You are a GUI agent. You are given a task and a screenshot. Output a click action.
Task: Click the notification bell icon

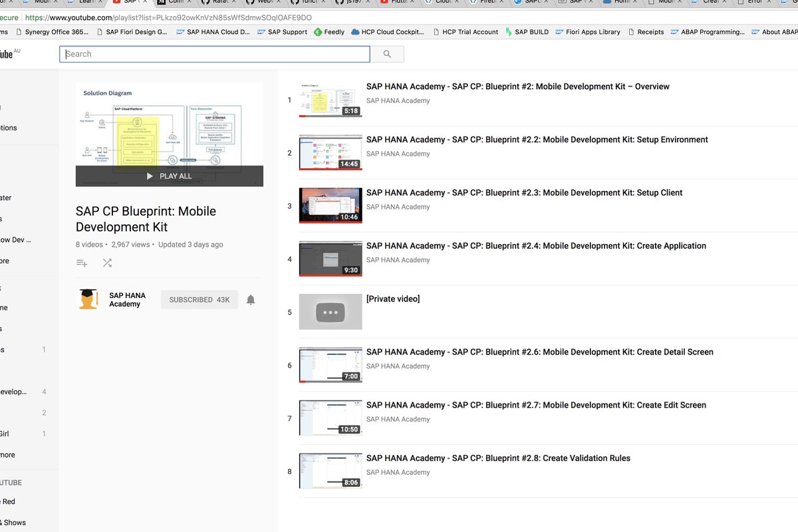coord(251,300)
